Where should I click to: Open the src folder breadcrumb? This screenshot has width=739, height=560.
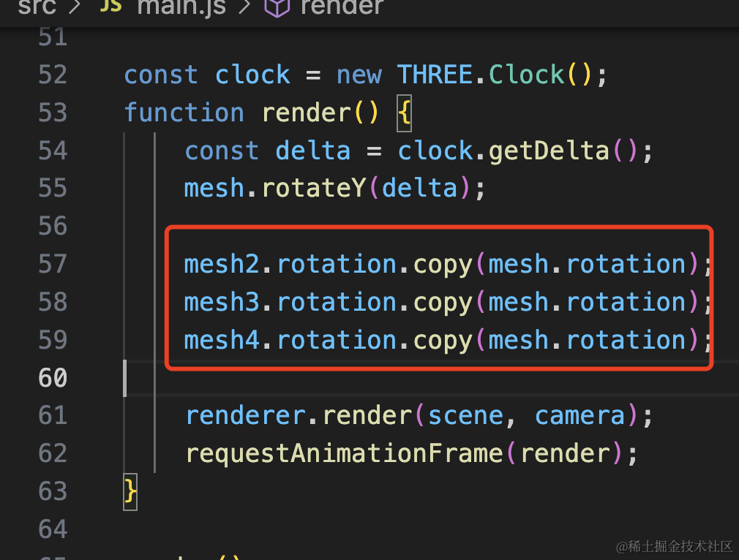[x=37, y=7]
